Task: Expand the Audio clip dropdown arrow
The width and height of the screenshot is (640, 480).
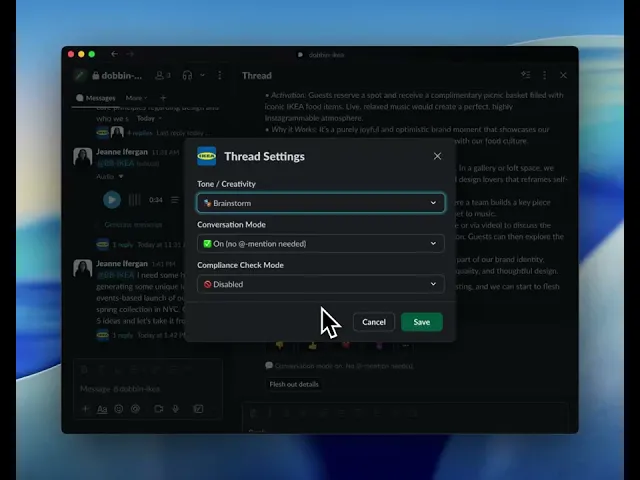Action: [121, 176]
